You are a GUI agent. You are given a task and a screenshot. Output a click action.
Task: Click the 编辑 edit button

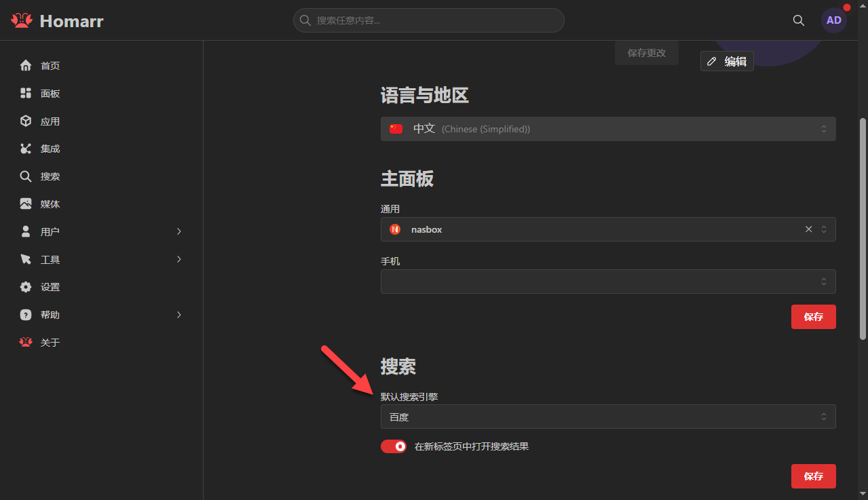pos(727,61)
